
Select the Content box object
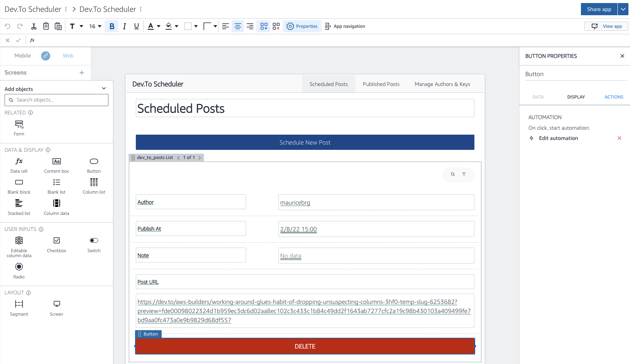(x=56, y=165)
